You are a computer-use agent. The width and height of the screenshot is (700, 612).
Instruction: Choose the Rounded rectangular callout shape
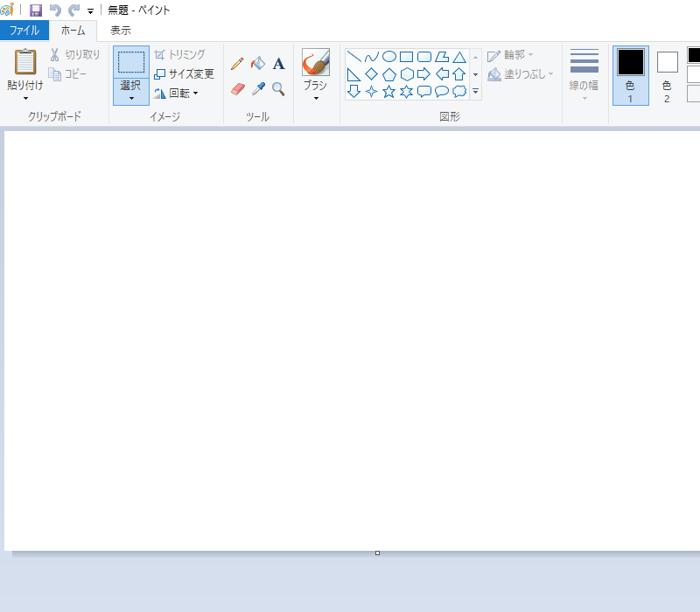coord(424,92)
